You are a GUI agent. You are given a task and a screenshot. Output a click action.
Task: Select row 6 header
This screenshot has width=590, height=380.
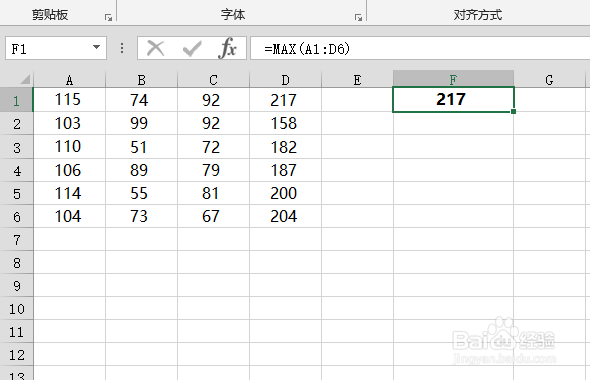click(17, 216)
